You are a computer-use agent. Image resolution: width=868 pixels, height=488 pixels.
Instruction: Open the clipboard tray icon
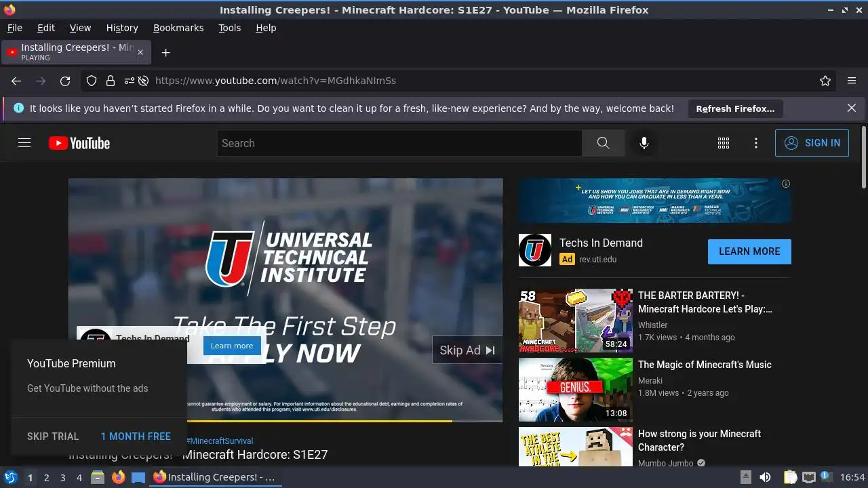[x=790, y=477]
